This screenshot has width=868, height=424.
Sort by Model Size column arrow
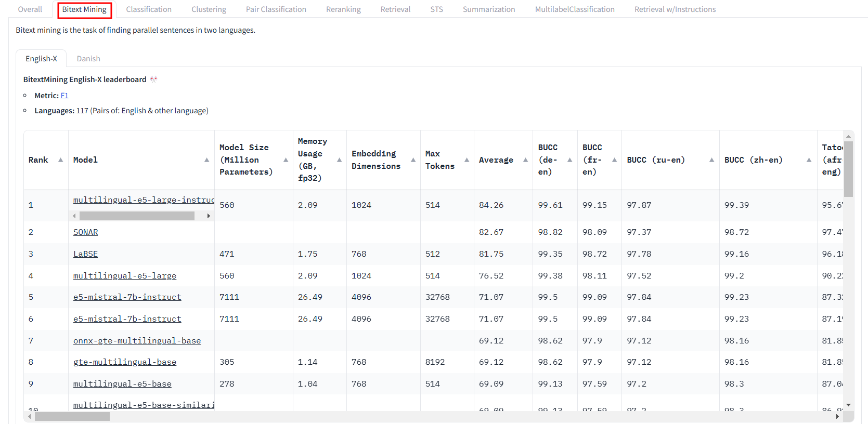pyautogui.click(x=286, y=160)
